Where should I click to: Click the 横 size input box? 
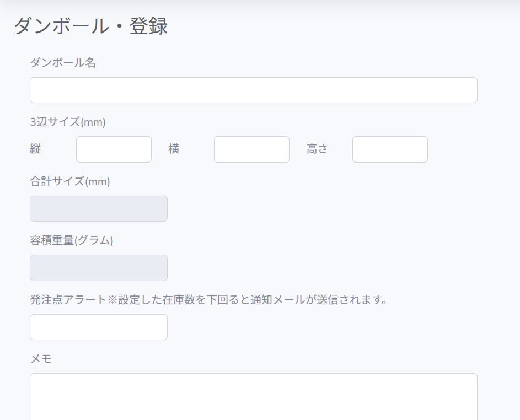pos(251,149)
